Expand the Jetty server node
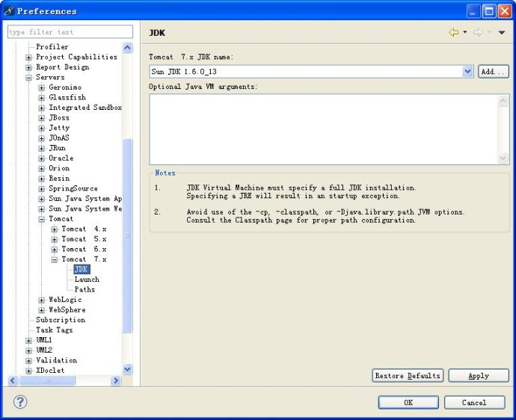 [41, 129]
